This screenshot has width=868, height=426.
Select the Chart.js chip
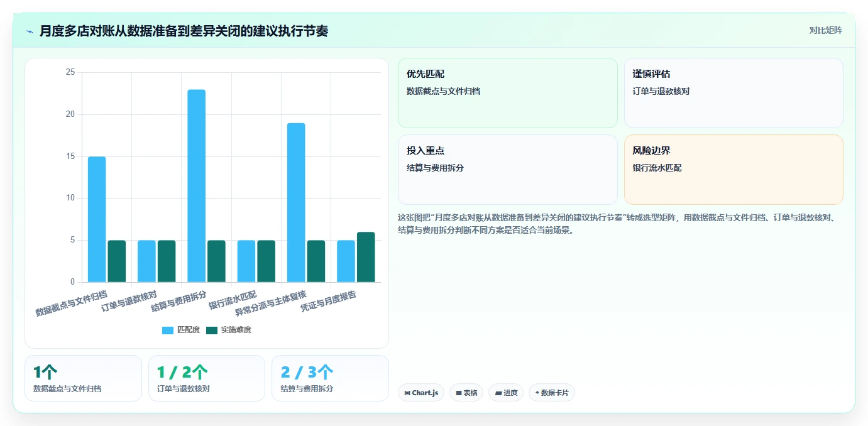coord(421,393)
